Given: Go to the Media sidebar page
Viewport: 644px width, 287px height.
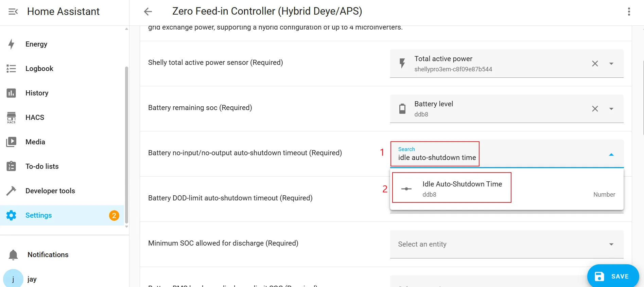Looking at the screenshot, I should [x=35, y=142].
